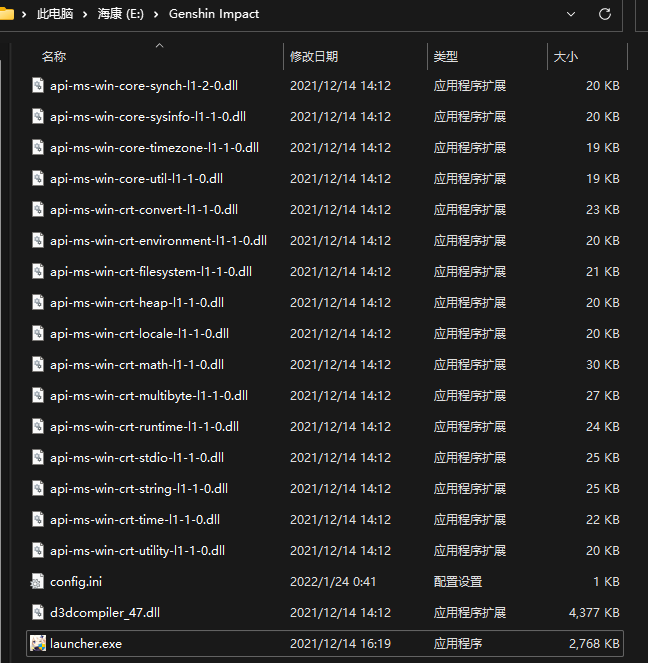Click file icon of api-ms-win-crt-math-l1-1-0.dll
Image resolution: width=648 pixels, height=663 pixels.
click(38, 364)
